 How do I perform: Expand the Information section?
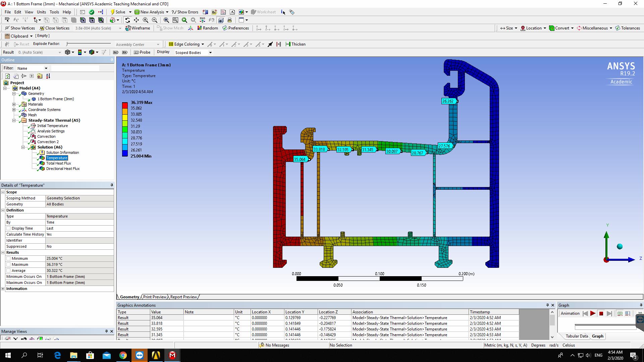point(3,289)
